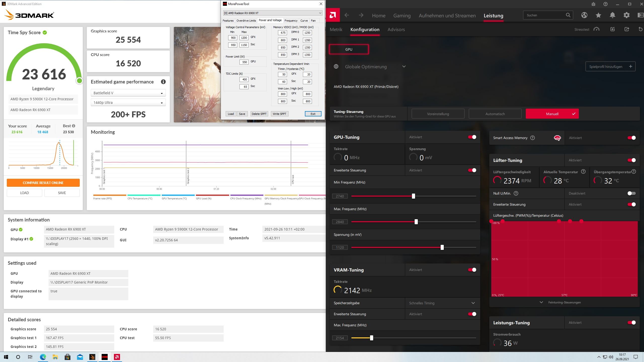Toggle Leistungs-Tuning Aktiviert switch

[631, 323]
